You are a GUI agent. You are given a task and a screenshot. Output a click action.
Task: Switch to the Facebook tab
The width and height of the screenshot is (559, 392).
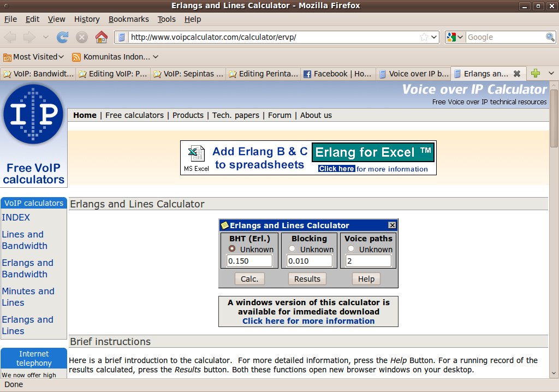(x=337, y=74)
